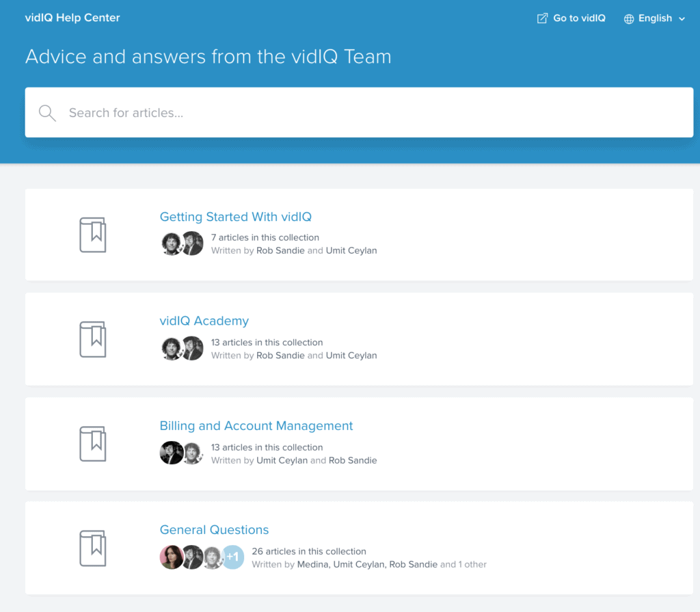Click second author avatar in vidIQ Academy card
This screenshot has width=700, height=612.
click(x=193, y=349)
